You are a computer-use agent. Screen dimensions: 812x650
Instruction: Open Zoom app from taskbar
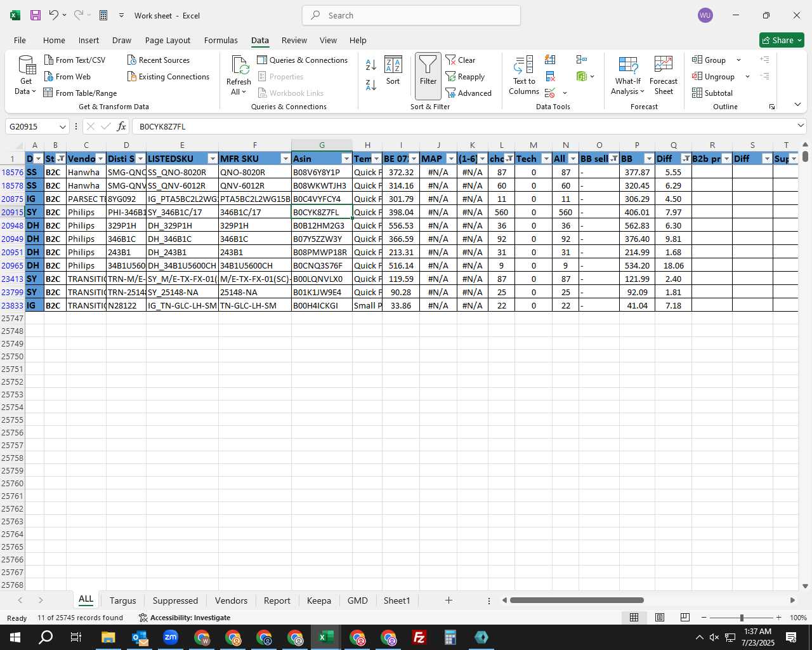pyautogui.click(x=171, y=637)
